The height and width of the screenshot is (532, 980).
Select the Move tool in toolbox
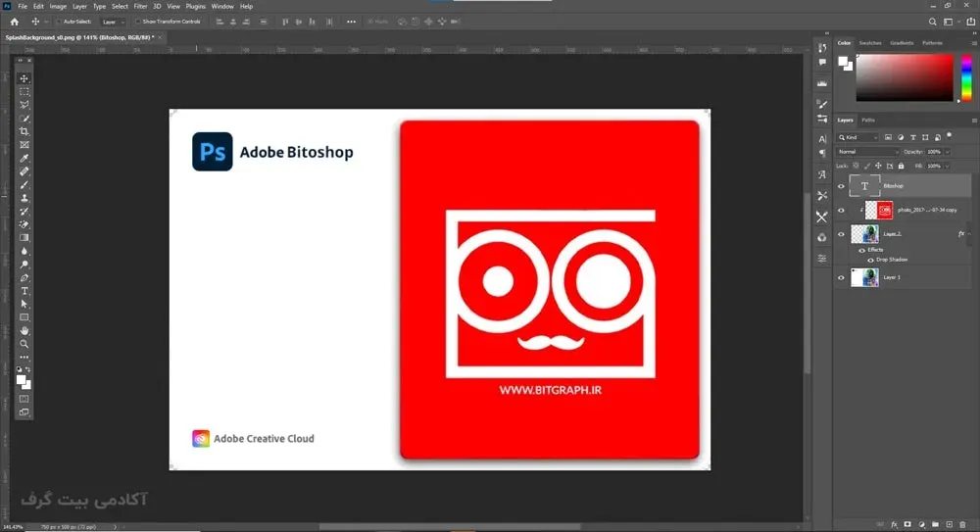[24, 78]
